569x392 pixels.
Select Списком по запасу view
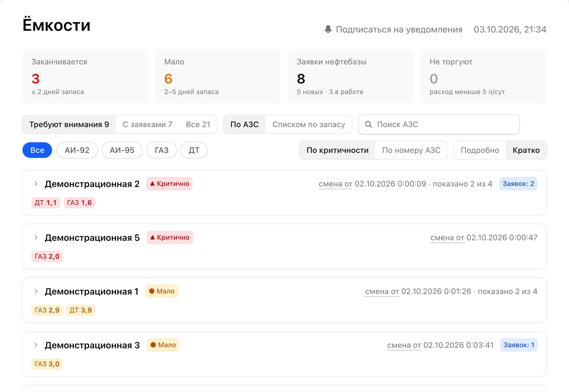309,124
